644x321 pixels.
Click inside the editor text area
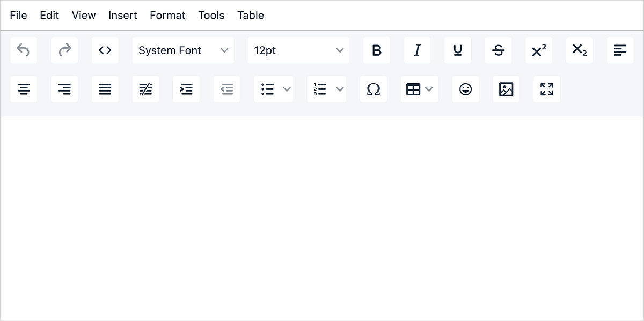click(x=322, y=214)
